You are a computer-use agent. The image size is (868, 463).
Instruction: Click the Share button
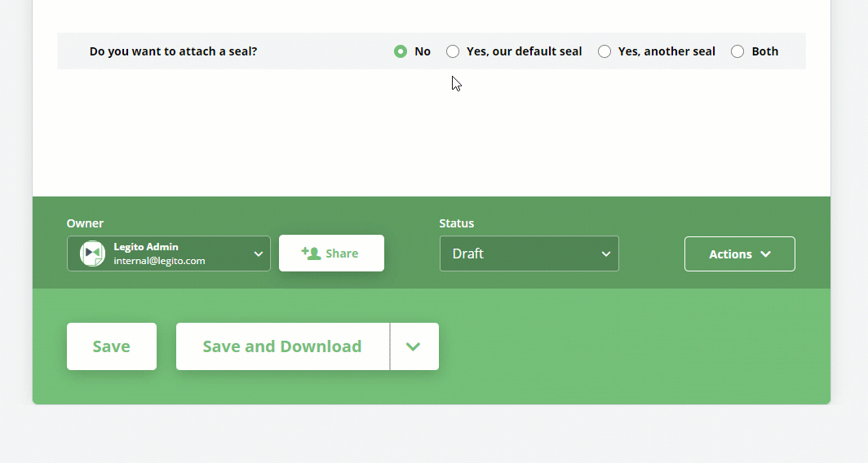(x=331, y=254)
